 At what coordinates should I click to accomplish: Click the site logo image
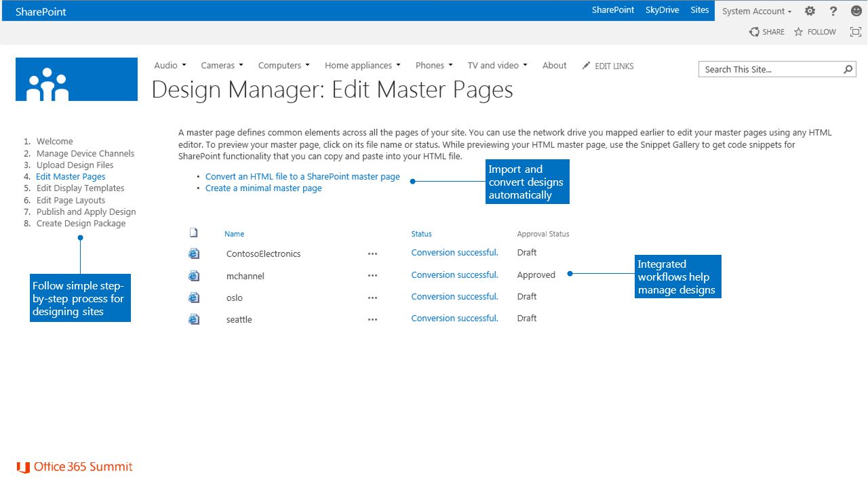(x=77, y=79)
